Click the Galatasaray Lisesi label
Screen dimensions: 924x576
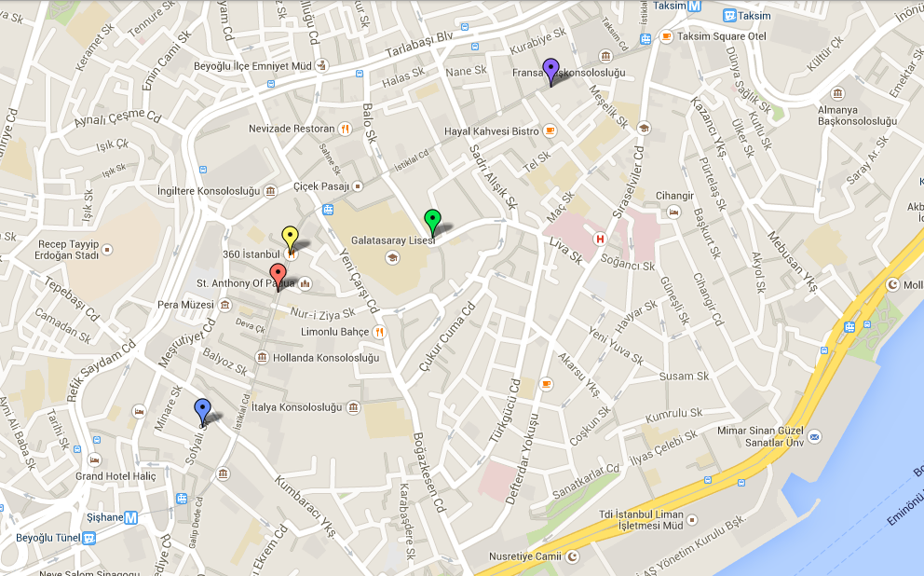click(393, 240)
